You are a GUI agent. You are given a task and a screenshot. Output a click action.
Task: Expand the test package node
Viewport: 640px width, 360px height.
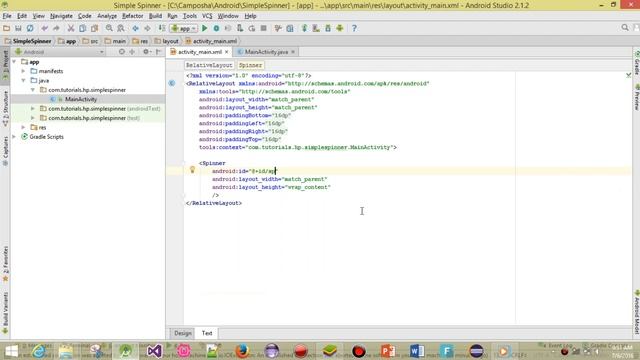tap(33, 118)
